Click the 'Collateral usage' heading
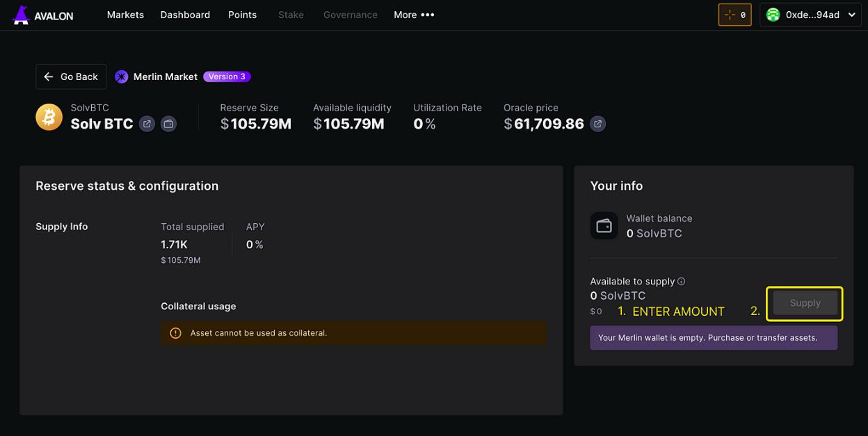The height and width of the screenshot is (436, 868). (198, 306)
